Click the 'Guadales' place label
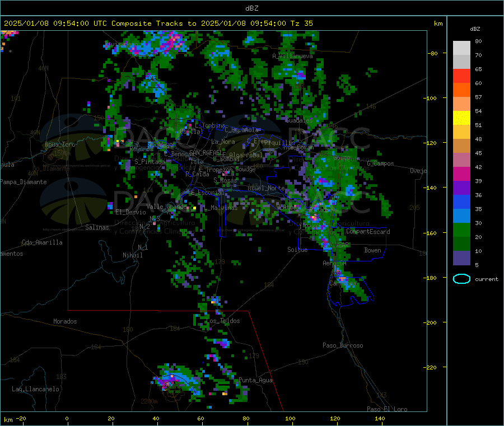504x426 pixels. click(x=299, y=120)
